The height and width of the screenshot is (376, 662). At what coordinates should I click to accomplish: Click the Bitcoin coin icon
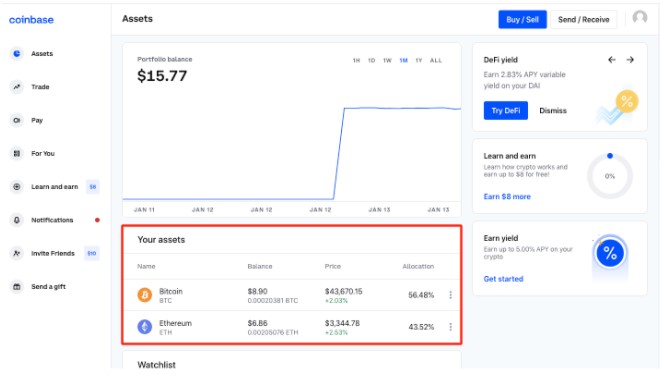tap(145, 295)
